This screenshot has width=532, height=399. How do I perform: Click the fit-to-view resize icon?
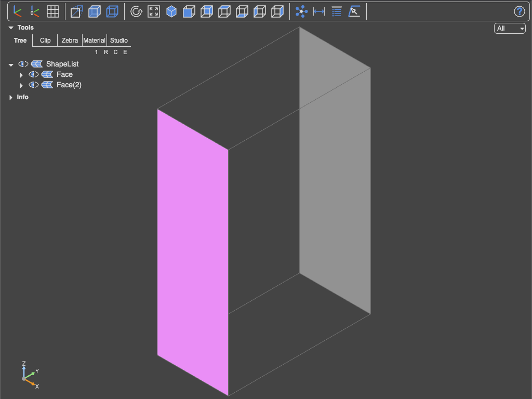[x=154, y=11]
